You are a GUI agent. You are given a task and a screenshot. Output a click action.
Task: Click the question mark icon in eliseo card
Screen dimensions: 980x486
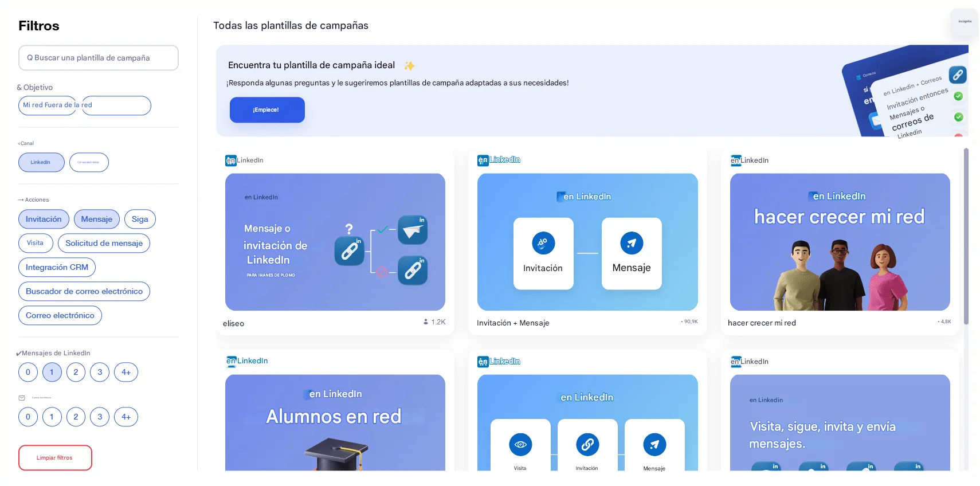(x=349, y=229)
